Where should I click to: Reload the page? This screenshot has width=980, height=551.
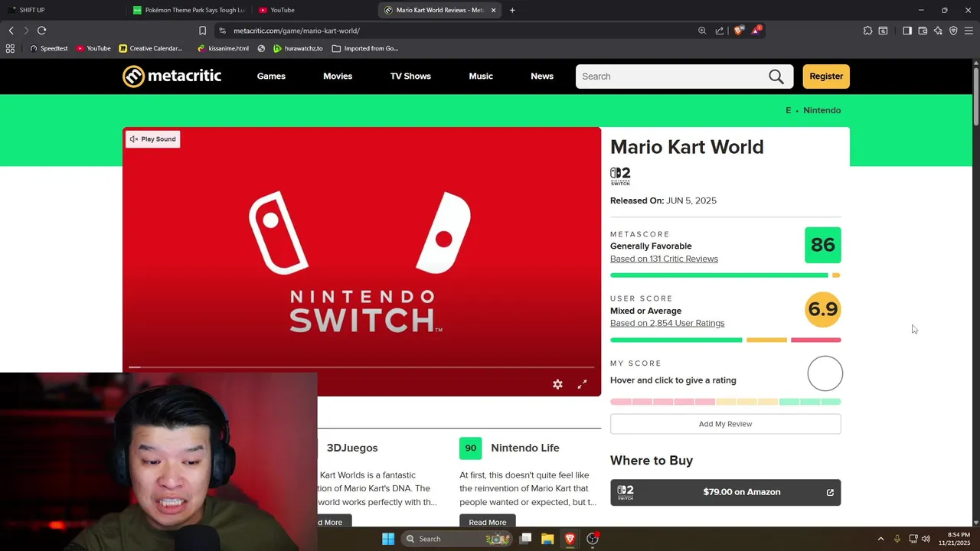click(41, 31)
